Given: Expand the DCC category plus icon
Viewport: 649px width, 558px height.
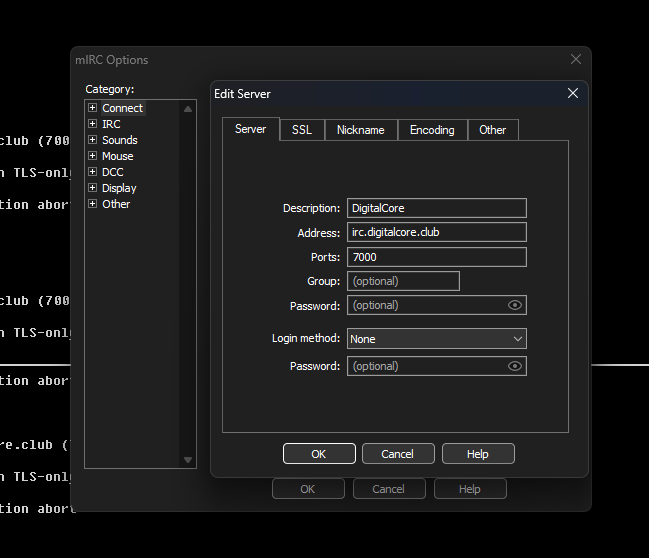Looking at the screenshot, I should [x=93, y=172].
